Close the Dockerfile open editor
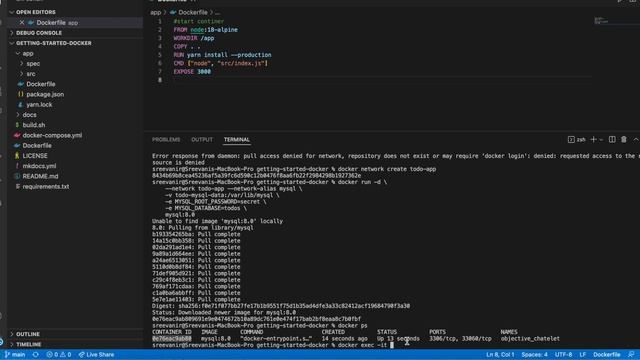Image resolution: width=640 pixels, height=360 pixels. pyautogui.click(x=22, y=23)
